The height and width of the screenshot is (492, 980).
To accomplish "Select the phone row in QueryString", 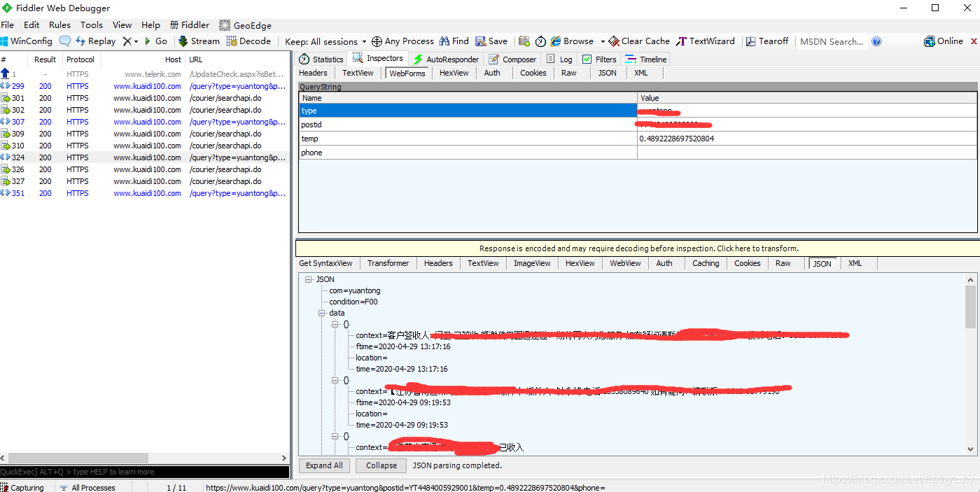I will coord(638,153).
